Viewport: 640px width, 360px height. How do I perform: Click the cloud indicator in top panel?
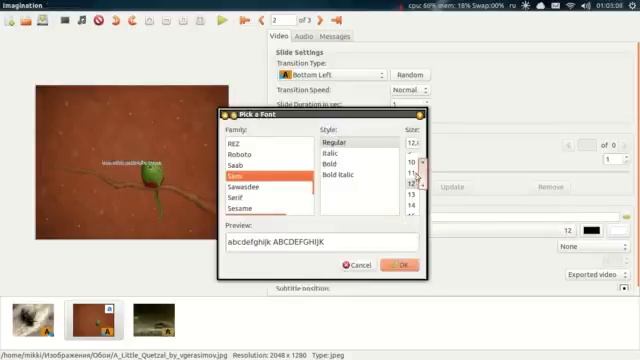coord(540,5)
